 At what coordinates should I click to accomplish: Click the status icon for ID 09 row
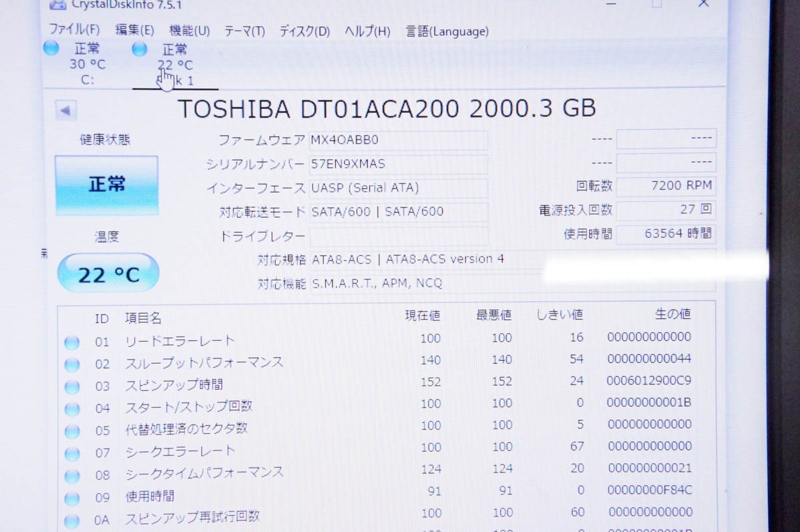click(x=72, y=499)
